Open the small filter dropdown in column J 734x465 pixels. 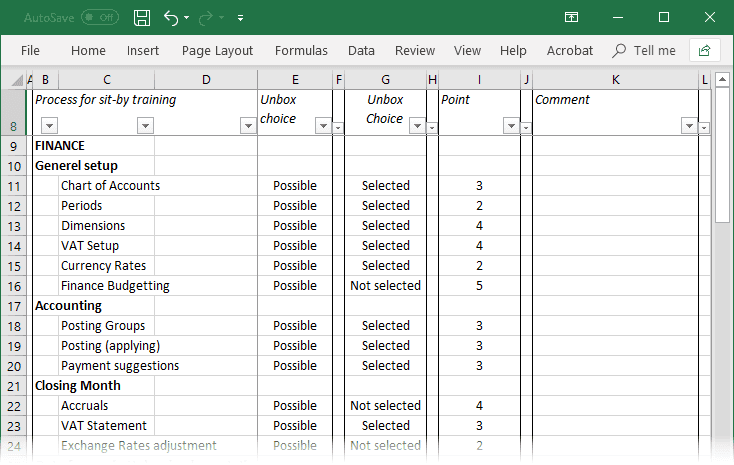[526, 127]
